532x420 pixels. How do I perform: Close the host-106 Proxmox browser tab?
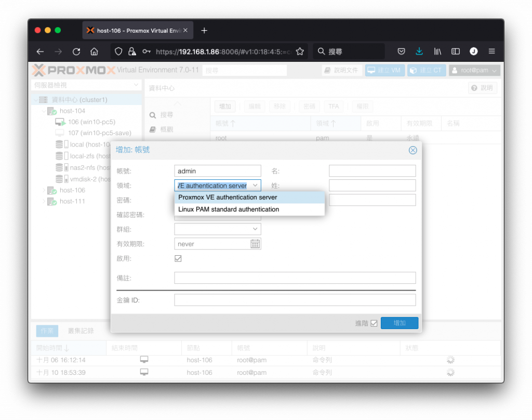[185, 30]
